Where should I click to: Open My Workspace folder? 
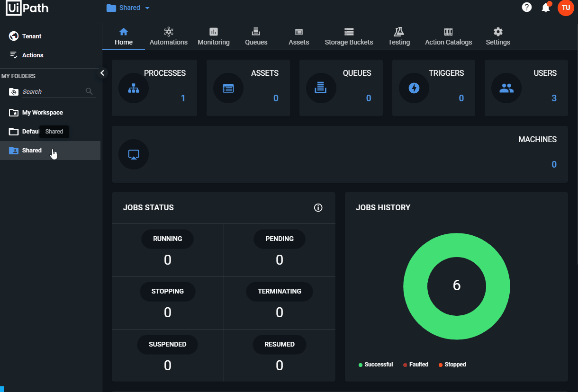coord(36,113)
